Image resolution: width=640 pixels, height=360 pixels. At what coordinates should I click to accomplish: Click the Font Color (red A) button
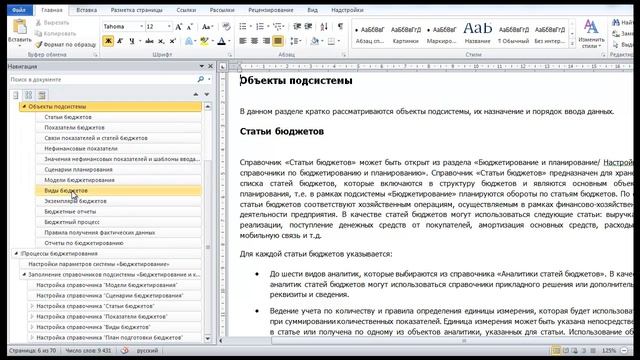tap(222, 41)
